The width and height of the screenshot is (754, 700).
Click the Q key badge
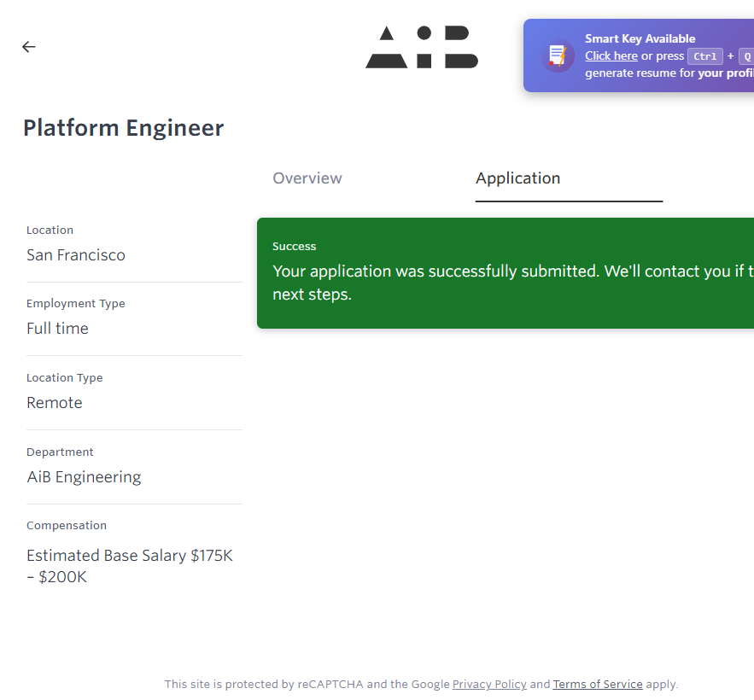[x=745, y=56]
